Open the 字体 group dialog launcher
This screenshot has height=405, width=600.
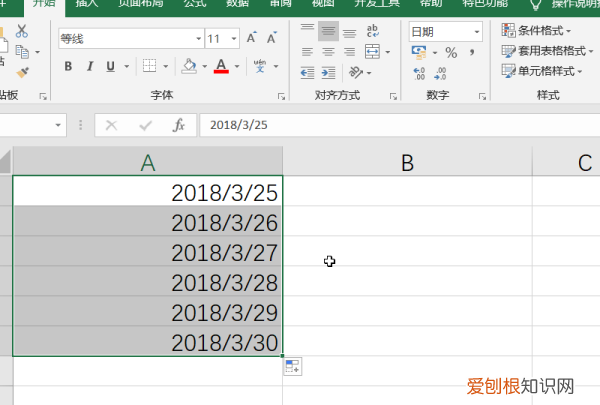pyautogui.click(x=281, y=96)
